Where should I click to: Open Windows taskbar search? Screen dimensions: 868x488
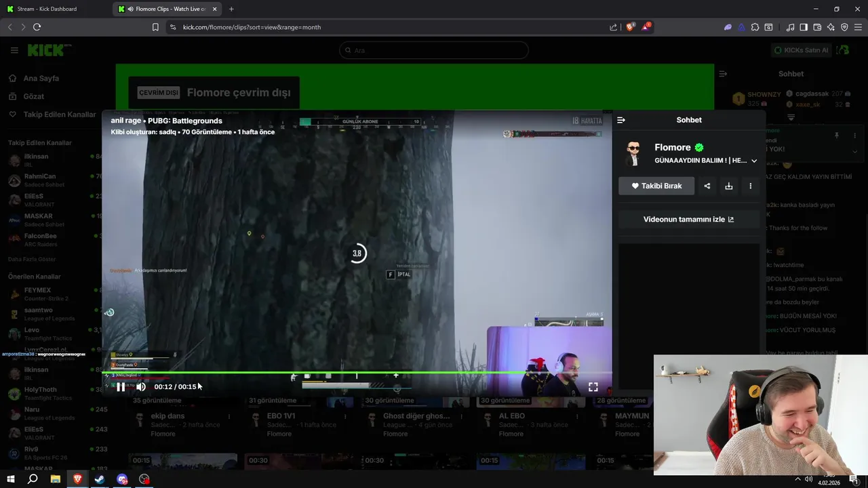[x=33, y=479]
